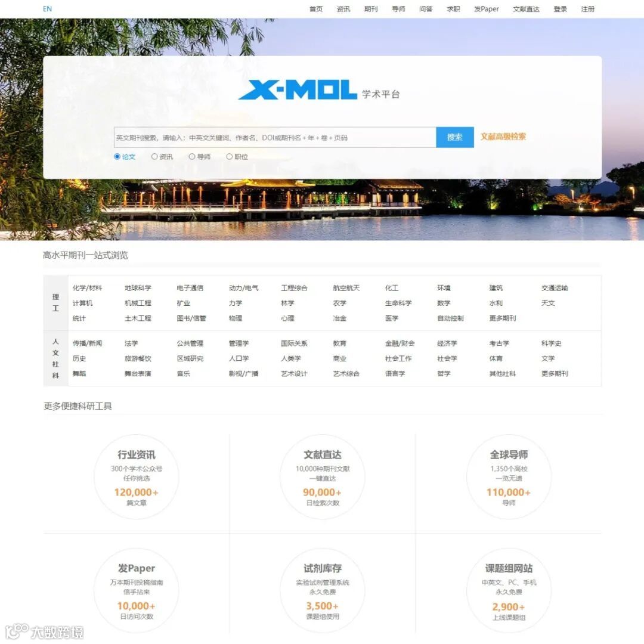644x644 pixels.
Task: Open 计算机 journal category
Action: tap(82, 303)
